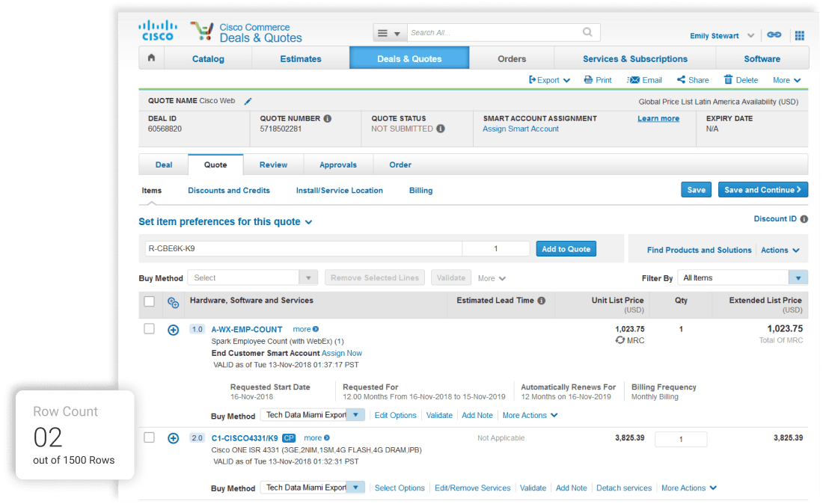This screenshot has height=504, width=823.
Task: Click the quantity input for C1-CISCO4331/K9
Action: click(x=681, y=439)
